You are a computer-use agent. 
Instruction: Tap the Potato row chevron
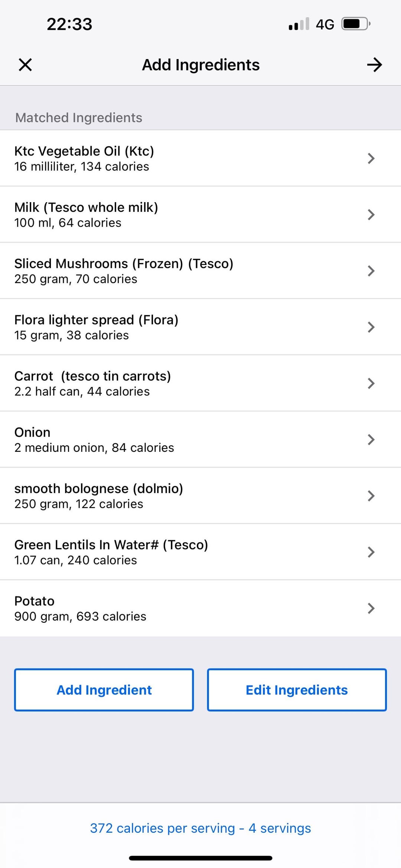(371, 608)
